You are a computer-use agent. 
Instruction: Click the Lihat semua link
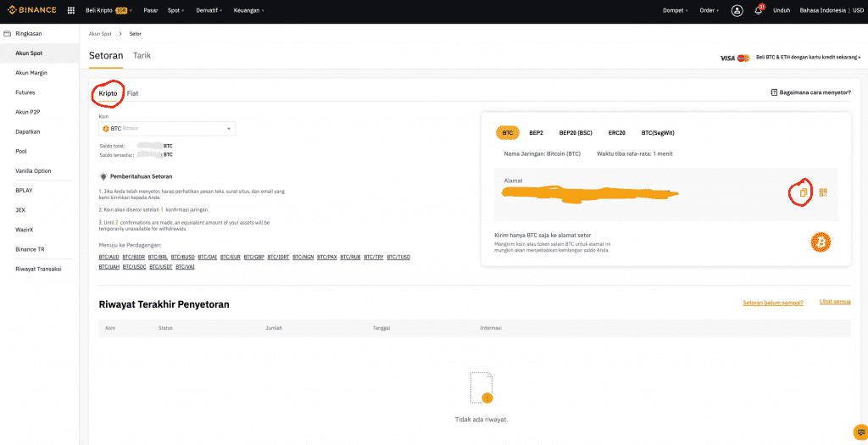(x=834, y=302)
